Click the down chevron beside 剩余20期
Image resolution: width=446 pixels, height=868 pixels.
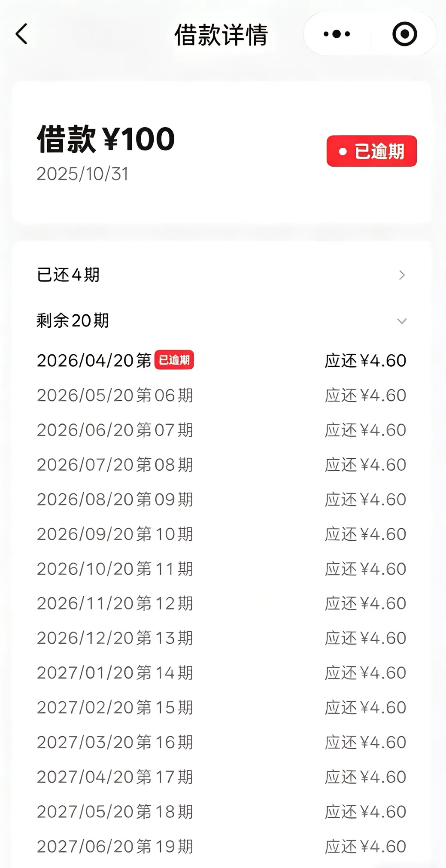[x=402, y=321]
